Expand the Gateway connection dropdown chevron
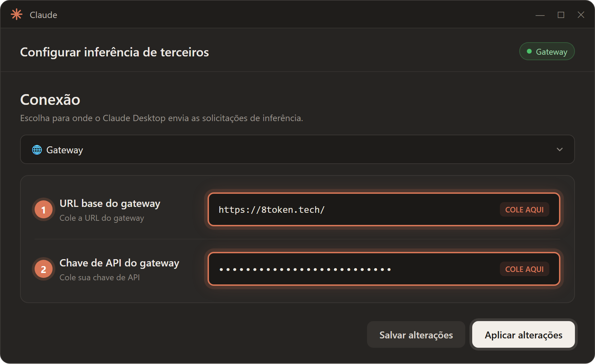595x364 pixels. click(559, 149)
